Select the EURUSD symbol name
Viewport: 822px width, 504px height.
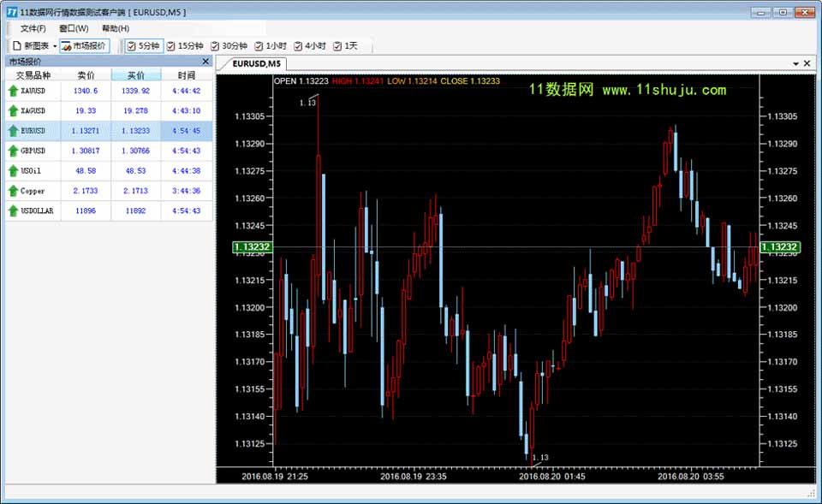[33, 130]
